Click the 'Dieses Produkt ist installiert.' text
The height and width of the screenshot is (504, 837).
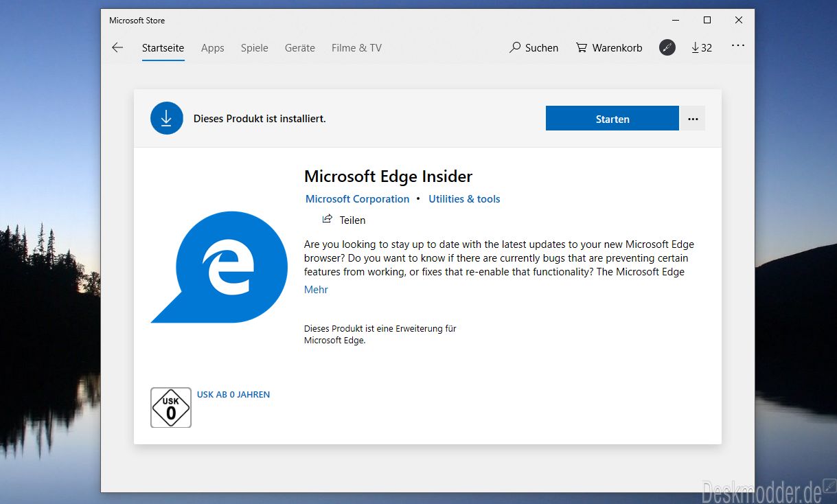(x=260, y=119)
